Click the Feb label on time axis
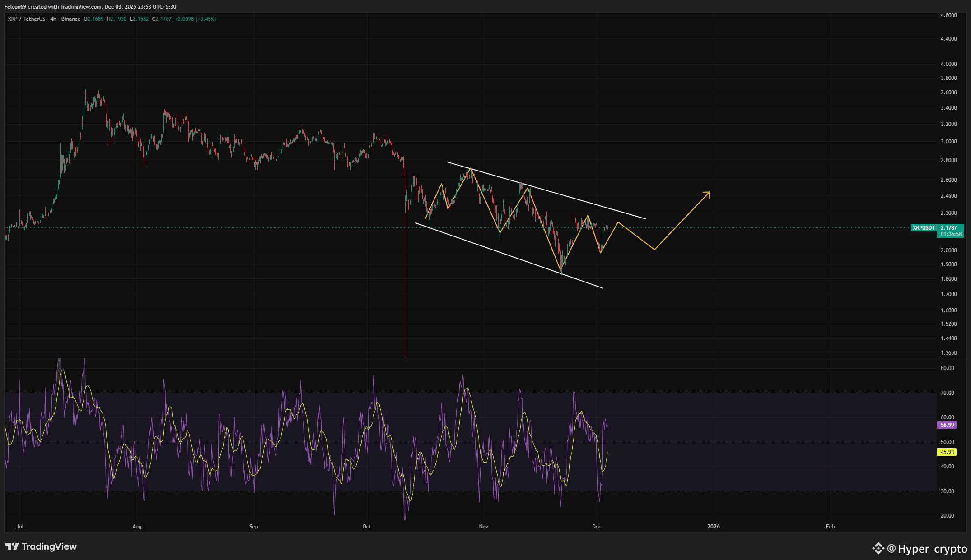The image size is (971, 560). coord(830,527)
